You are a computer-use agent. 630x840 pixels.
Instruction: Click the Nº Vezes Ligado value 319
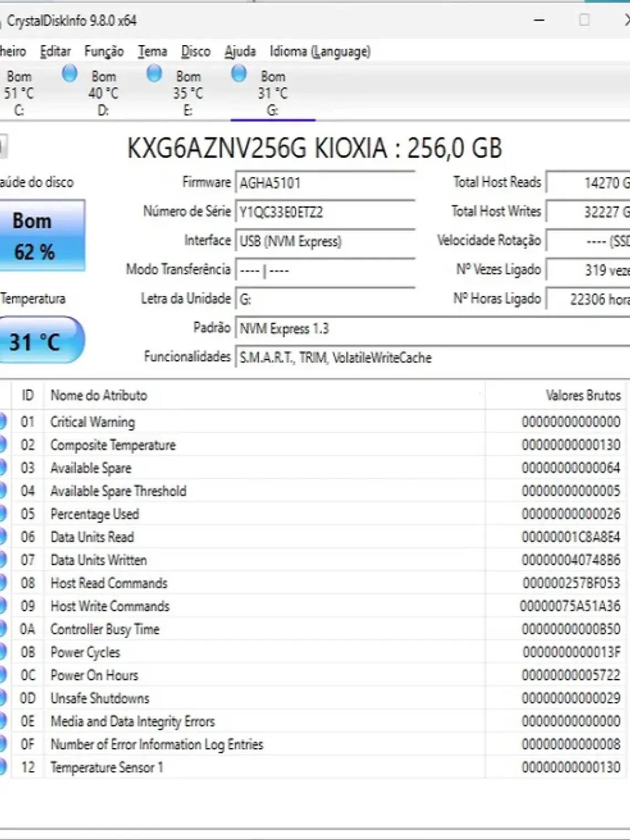point(588,270)
